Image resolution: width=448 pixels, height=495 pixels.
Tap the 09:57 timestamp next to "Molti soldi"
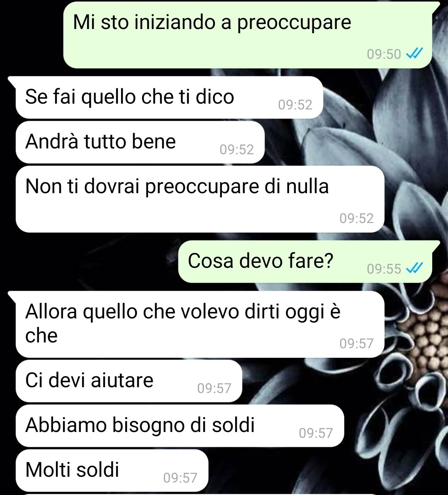coord(180,478)
